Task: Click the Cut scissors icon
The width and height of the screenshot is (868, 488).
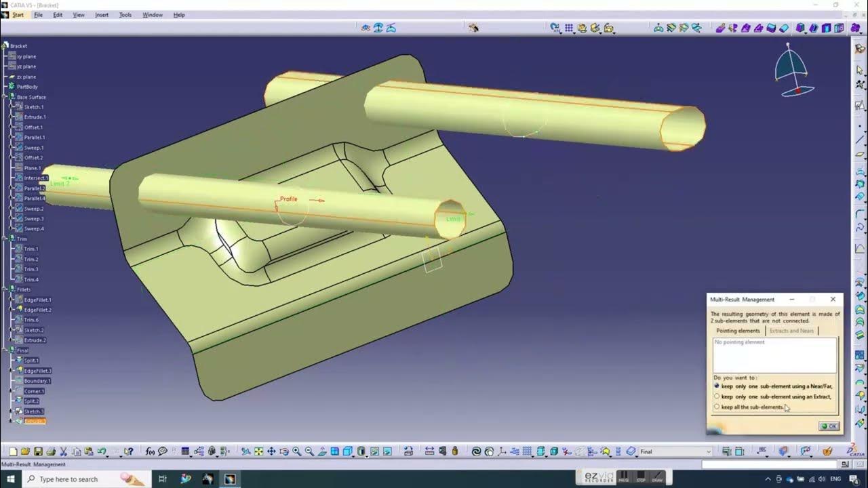Action: pyautogui.click(x=63, y=451)
